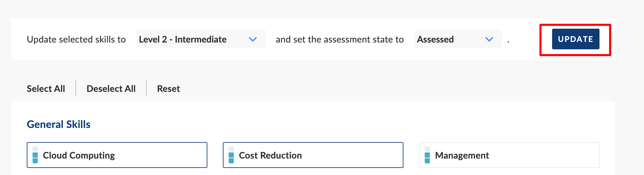Open the Level 2 - Intermediate skill level dropdown
Viewport: 644px width, 175px height.
coord(201,39)
